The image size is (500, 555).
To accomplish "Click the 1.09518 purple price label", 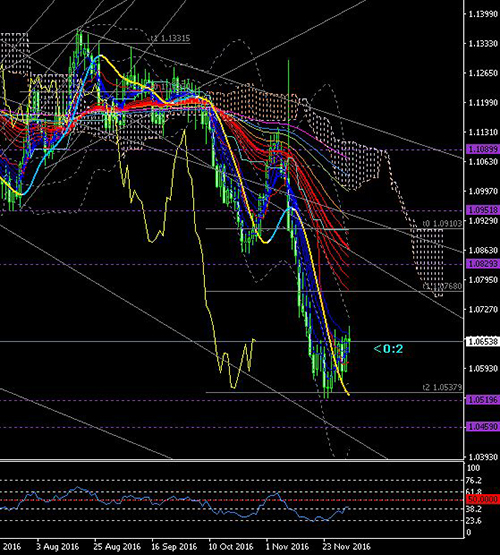I will point(483,210).
